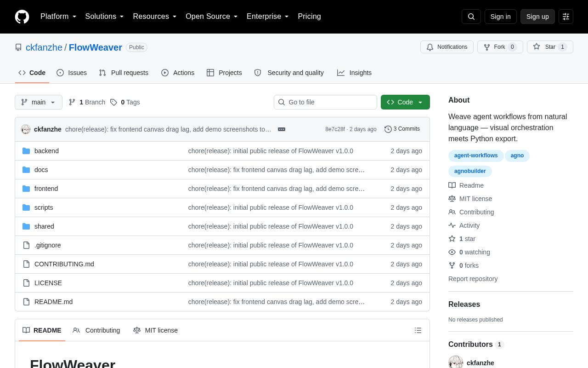Open MIT license link in About sidebar
Viewport: 588px width, 368px height.
470,199
